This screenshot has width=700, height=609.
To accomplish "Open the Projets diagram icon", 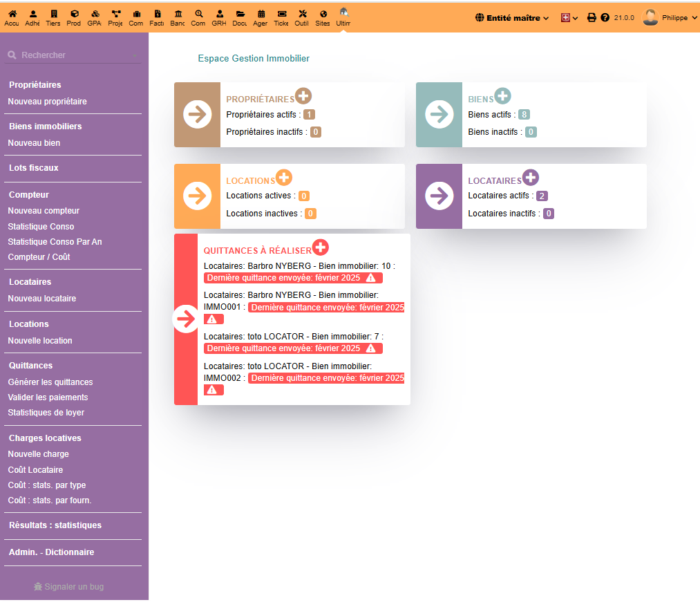I will [116, 14].
